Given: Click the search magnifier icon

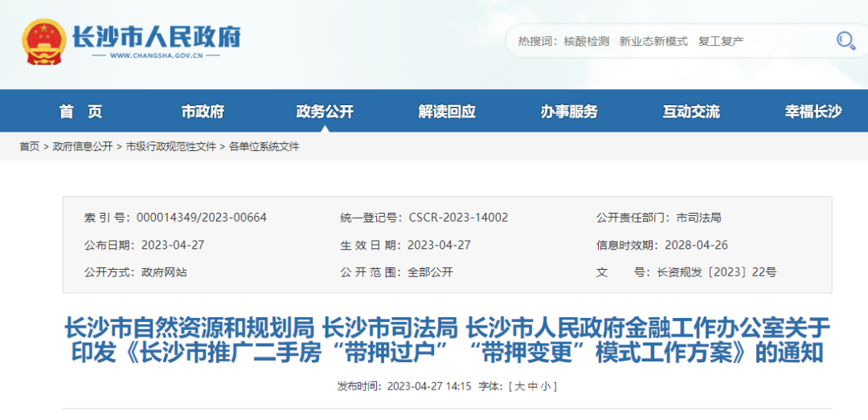Looking at the screenshot, I should tap(845, 40).
